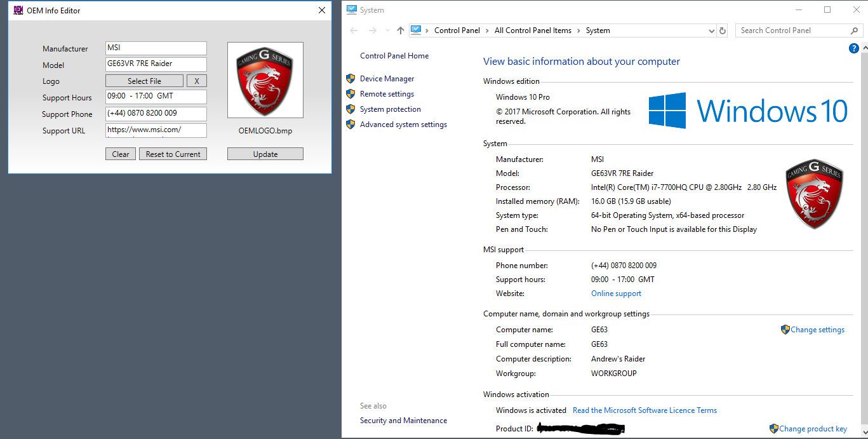This screenshot has height=439, width=868.
Task: Click the OEM Info Editor title bar app icon
Action: click(18, 10)
